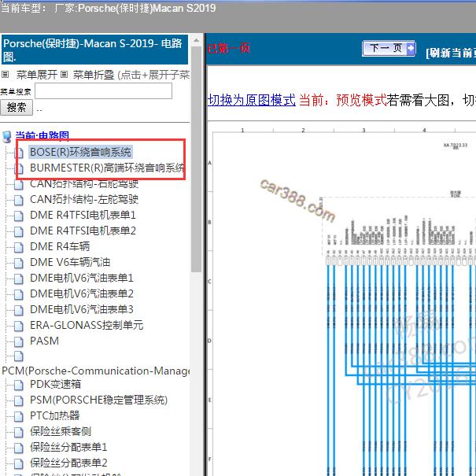This screenshot has height=476, width=476.
Task: Click the document icon beside 保险丝分配表单1
Action: tap(19, 448)
